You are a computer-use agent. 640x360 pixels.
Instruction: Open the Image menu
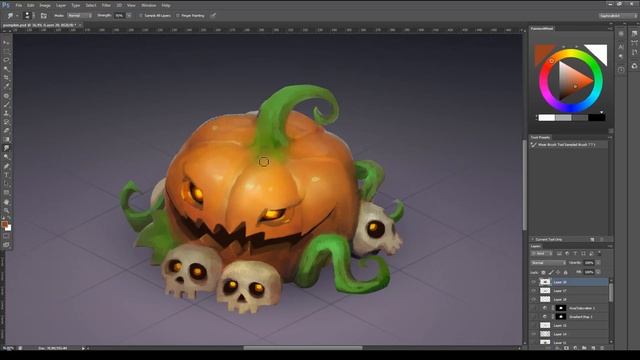click(45, 5)
